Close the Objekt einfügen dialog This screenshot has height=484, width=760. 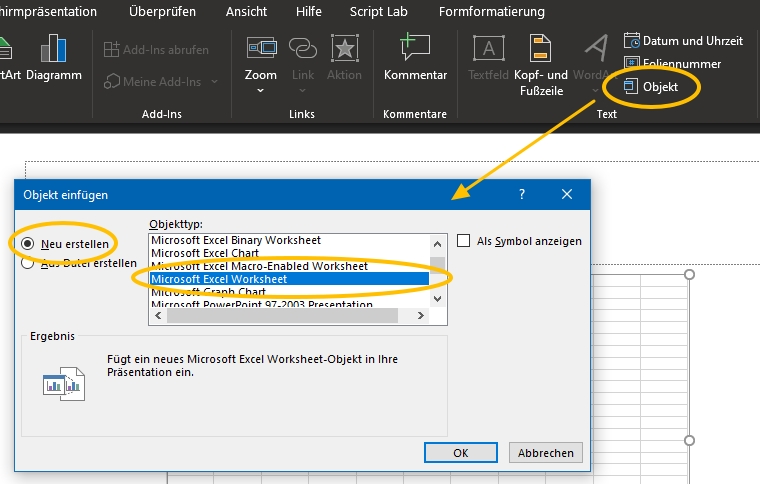(x=567, y=194)
